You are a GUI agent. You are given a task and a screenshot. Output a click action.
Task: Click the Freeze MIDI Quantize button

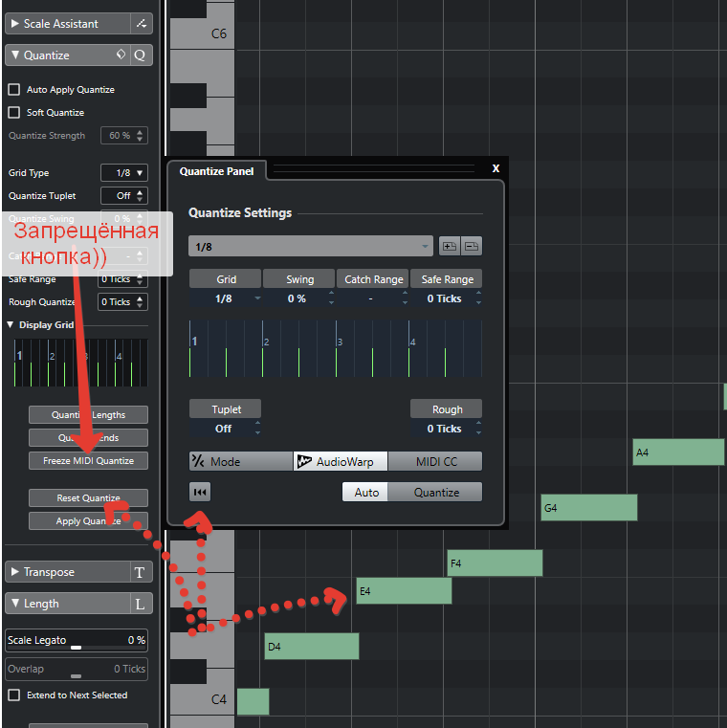click(x=88, y=460)
